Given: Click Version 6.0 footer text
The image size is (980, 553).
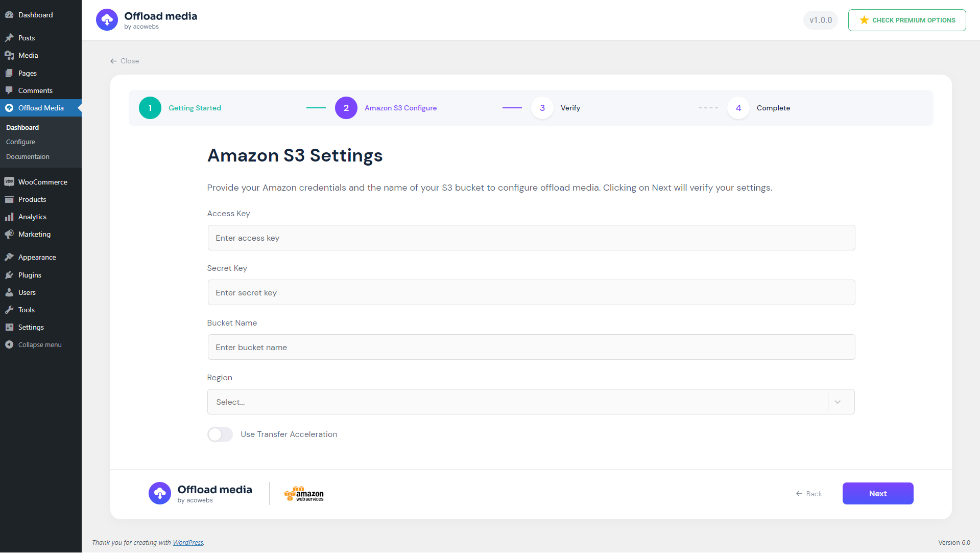Looking at the screenshot, I should pyautogui.click(x=954, y=543).
